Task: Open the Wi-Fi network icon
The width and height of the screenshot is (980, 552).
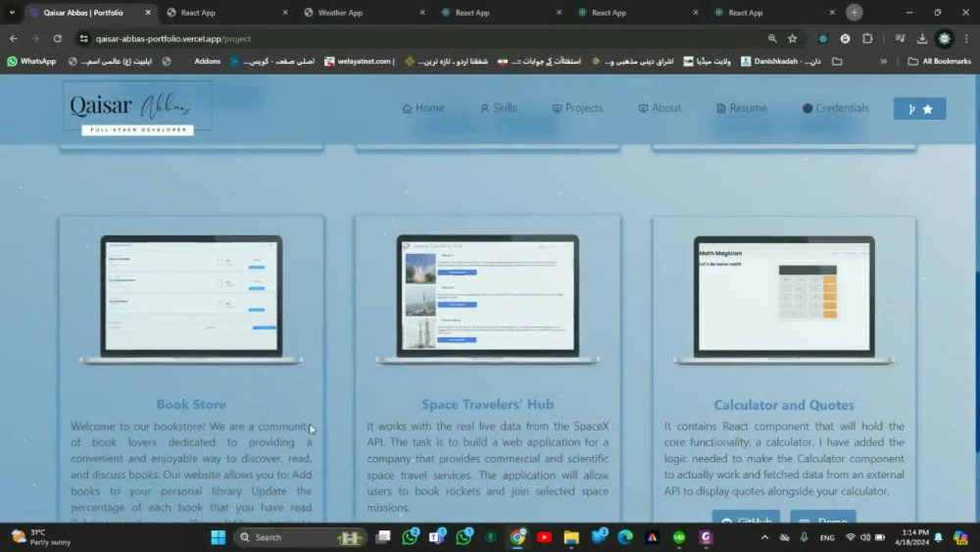Action: click(x=850, y=537)
